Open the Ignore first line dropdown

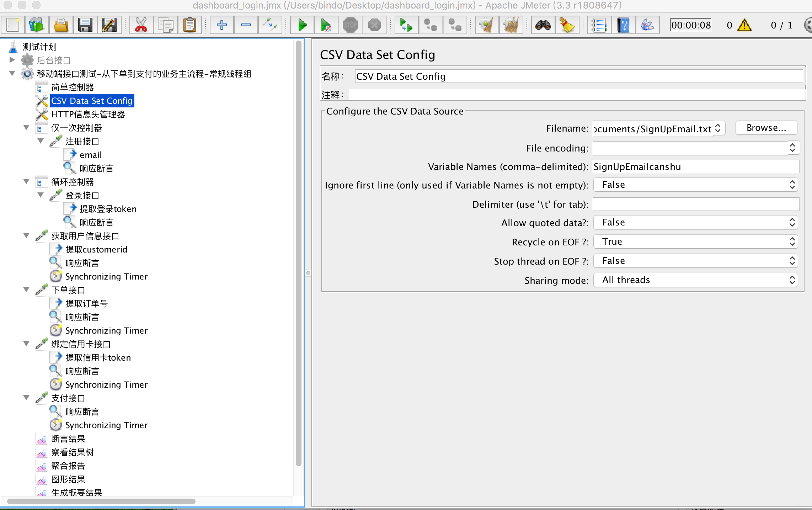(x=695, y=185)
